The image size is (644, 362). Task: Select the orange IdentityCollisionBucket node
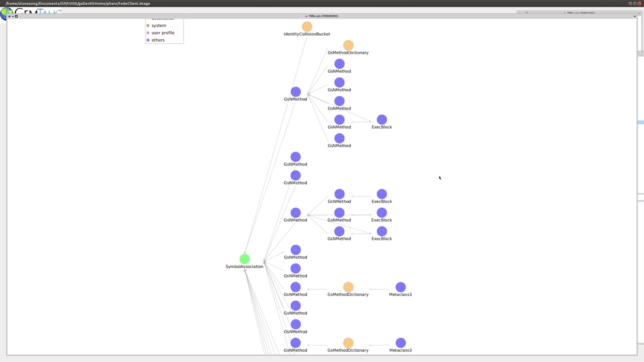coord(307,27)
